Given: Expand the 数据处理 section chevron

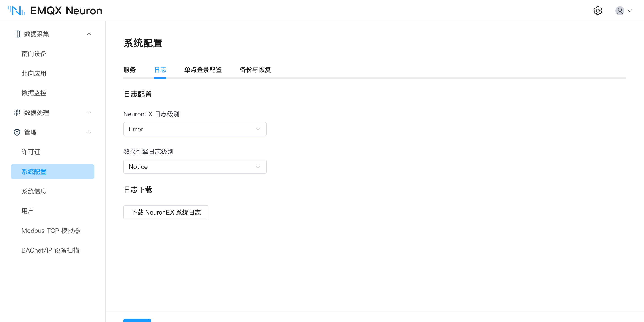Looking at the screenshot, I should coord(89,113).
